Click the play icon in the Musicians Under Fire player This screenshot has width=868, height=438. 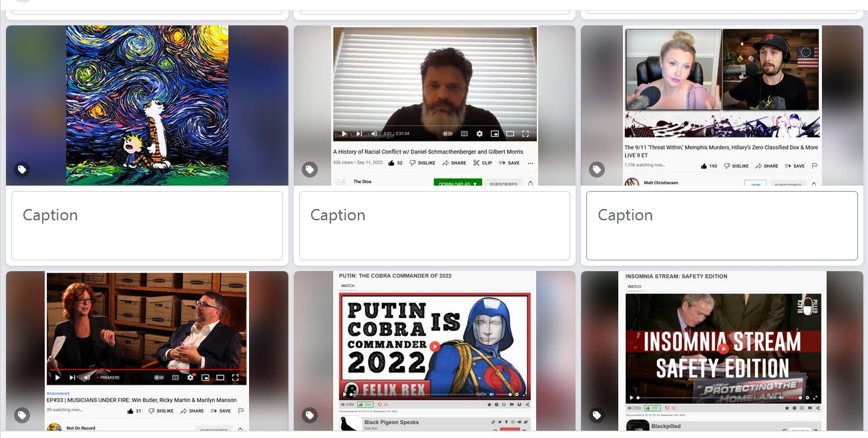tap(57, 377)
